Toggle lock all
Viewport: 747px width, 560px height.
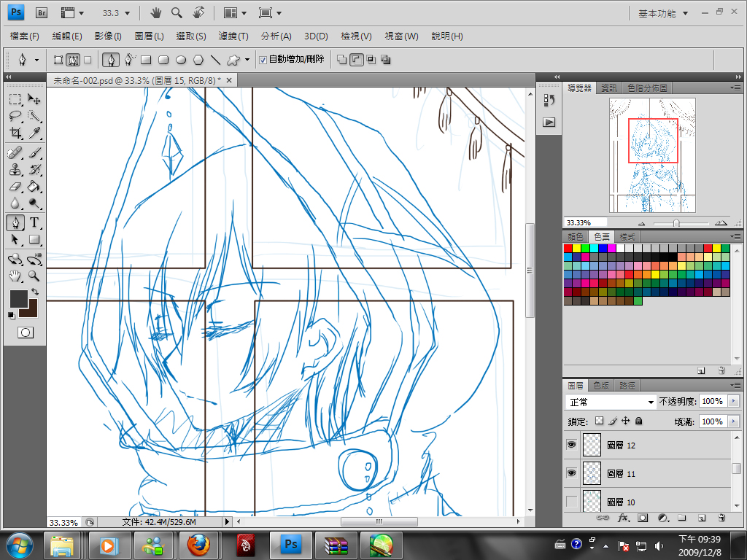[x=639, y=421]
